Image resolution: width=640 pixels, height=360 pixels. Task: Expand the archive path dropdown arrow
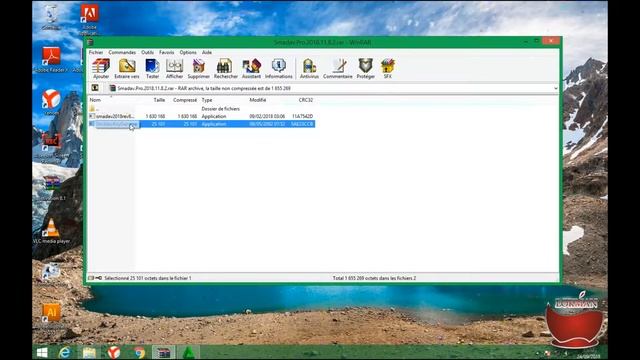click(x=556, y=88)
